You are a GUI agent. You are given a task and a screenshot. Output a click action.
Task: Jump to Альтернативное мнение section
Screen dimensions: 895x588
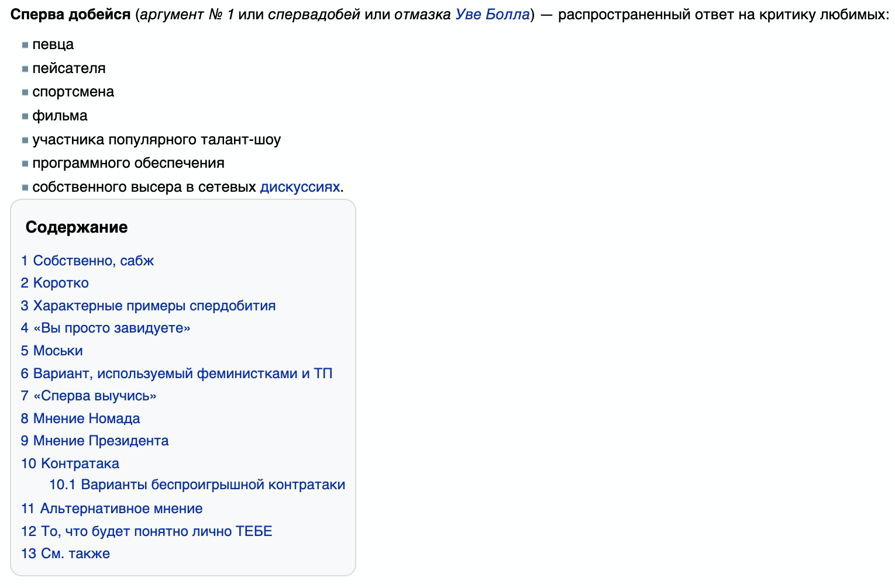coord(112,509)
